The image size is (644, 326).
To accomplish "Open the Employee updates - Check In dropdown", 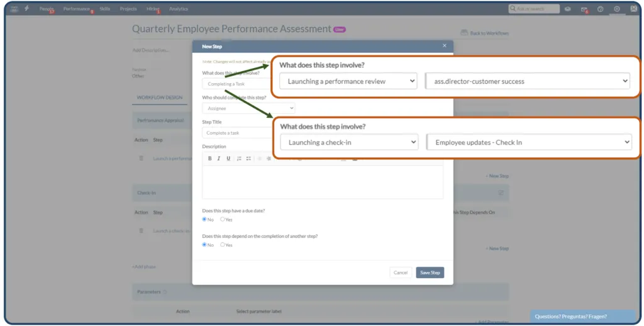I will (x=529, y=142).
